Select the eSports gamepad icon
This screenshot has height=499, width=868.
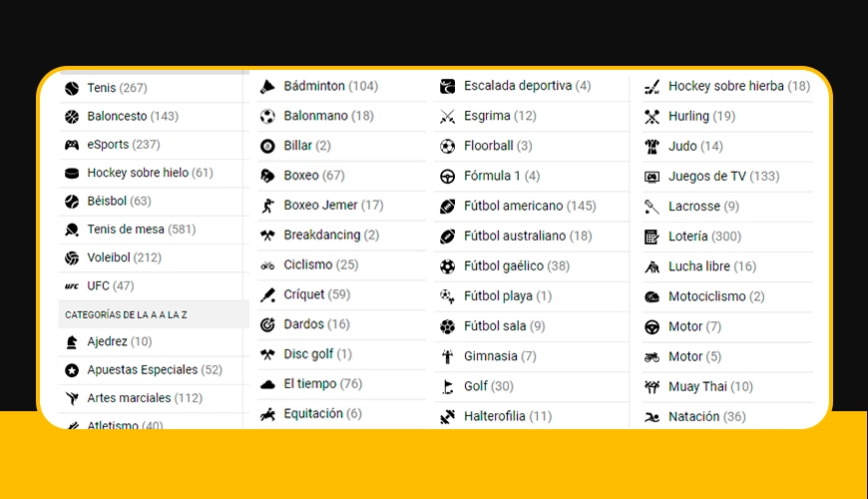pyautogui.click(x=72, y=145)
